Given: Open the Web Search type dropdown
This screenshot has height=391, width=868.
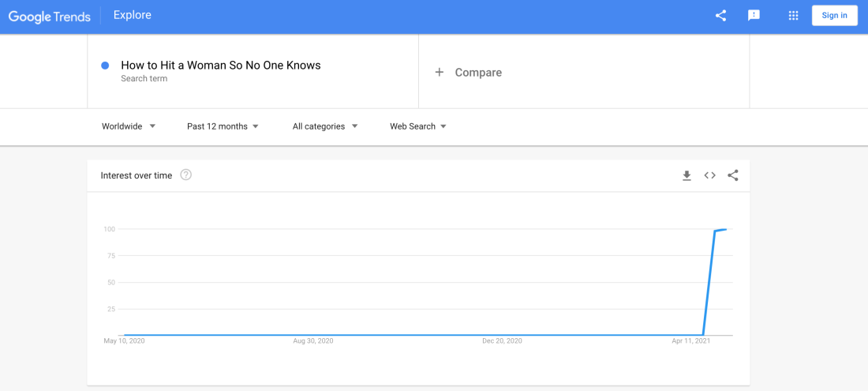Looking at the screenshot, I should 418,126.
